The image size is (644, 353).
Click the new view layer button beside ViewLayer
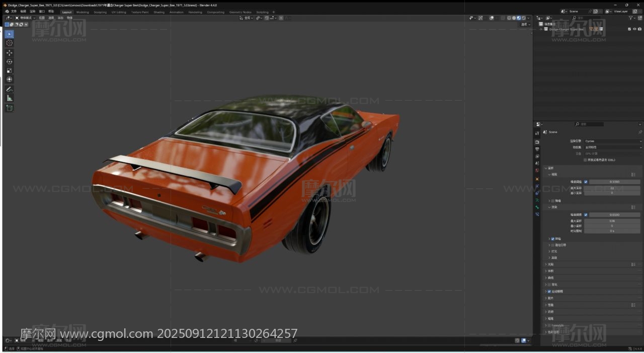634,11
